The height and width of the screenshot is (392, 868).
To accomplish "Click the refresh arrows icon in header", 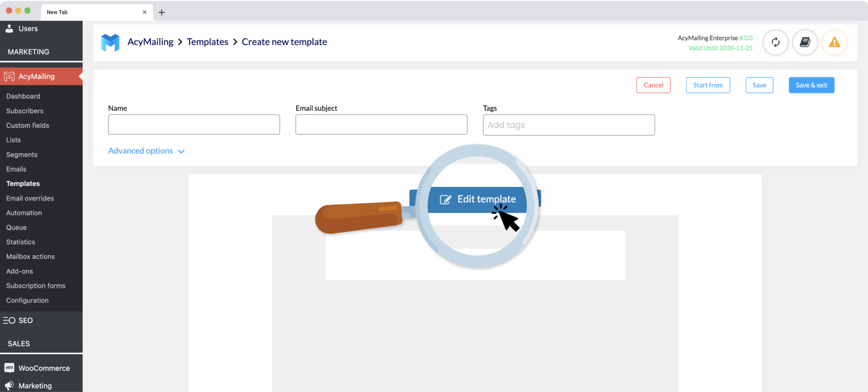I will click(775, 42).
